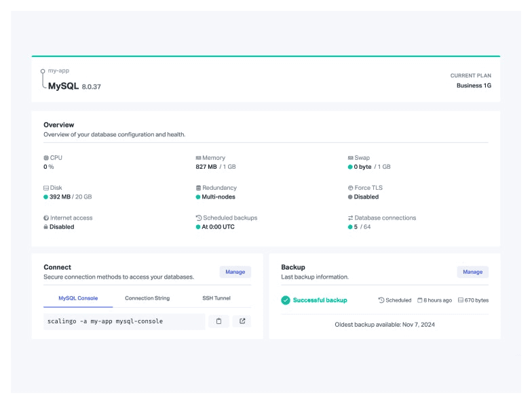Click the MySQL database title
This screenshot has height=404, width=532.
click(63, 86)
